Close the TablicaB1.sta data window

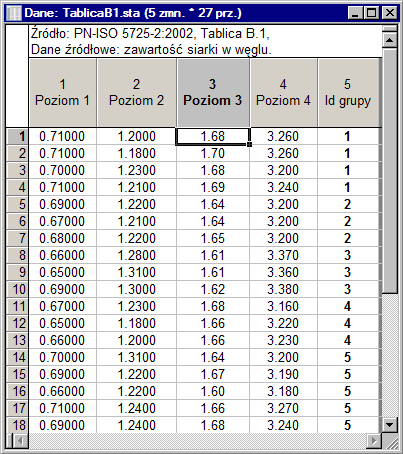[x=389, y=13]
